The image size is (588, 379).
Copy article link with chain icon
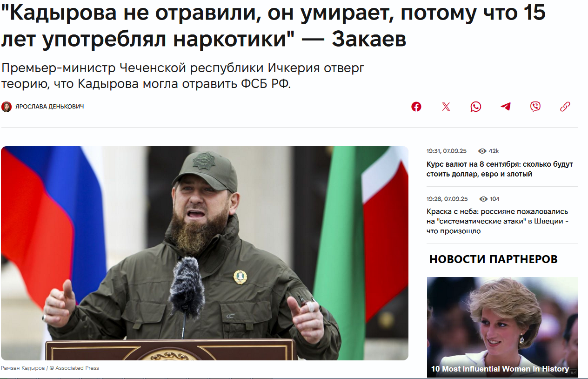[565, 107]
